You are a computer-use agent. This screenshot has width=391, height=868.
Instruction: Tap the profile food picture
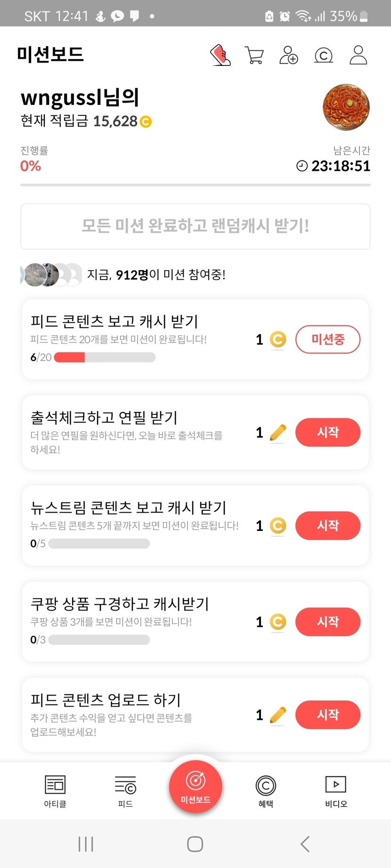coord(346,107)
